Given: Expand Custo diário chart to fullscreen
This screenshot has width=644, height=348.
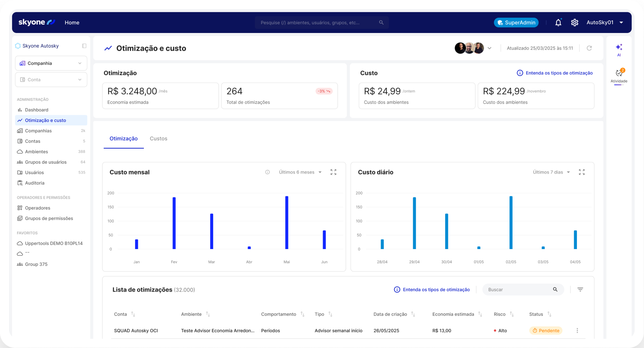Looking at the screenshot, I should [x=582, y=172].
